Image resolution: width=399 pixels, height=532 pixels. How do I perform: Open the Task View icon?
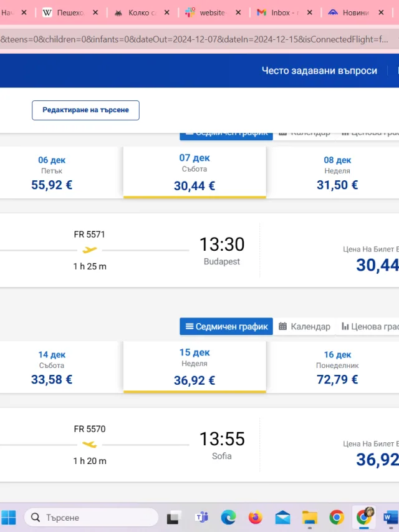175,518
